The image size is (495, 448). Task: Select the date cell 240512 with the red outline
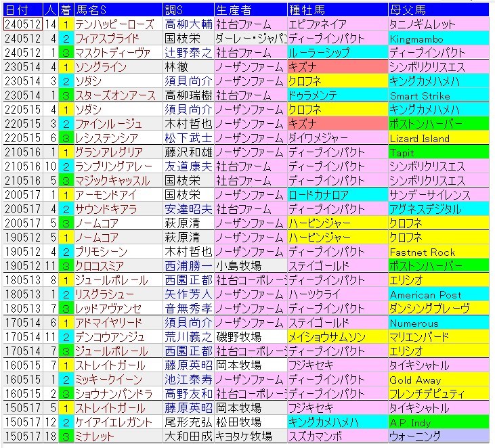click(x=23, y=24)
